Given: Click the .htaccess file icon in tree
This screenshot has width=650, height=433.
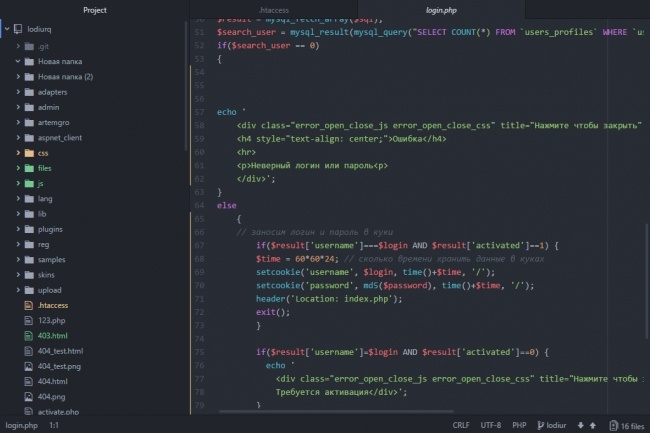Looking at the screenshot, I should pos(29,305).
